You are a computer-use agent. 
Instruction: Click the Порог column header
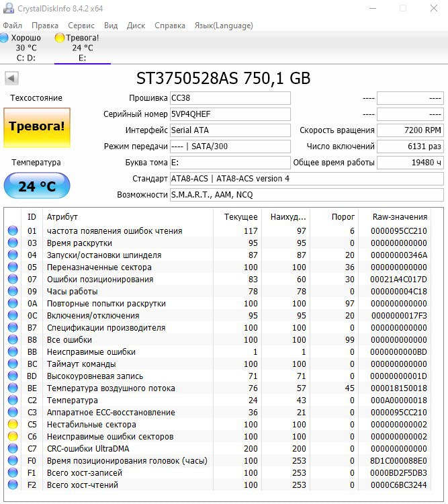coord(334,216)
